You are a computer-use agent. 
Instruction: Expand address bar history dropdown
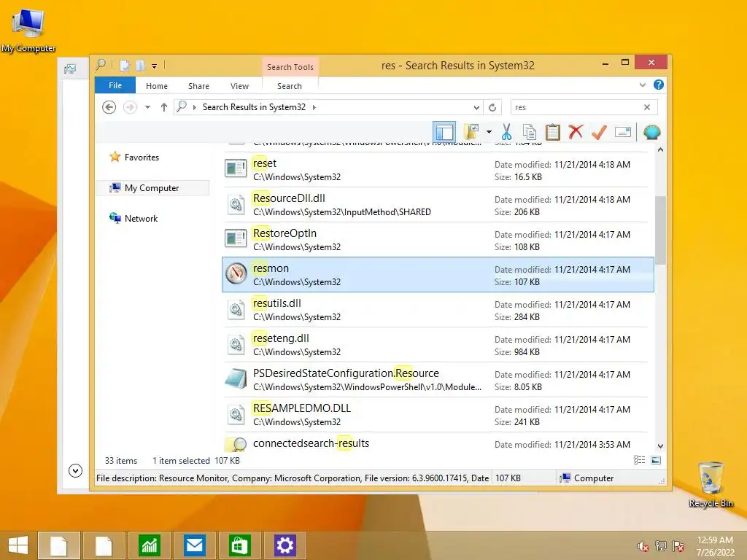point(476,108)
